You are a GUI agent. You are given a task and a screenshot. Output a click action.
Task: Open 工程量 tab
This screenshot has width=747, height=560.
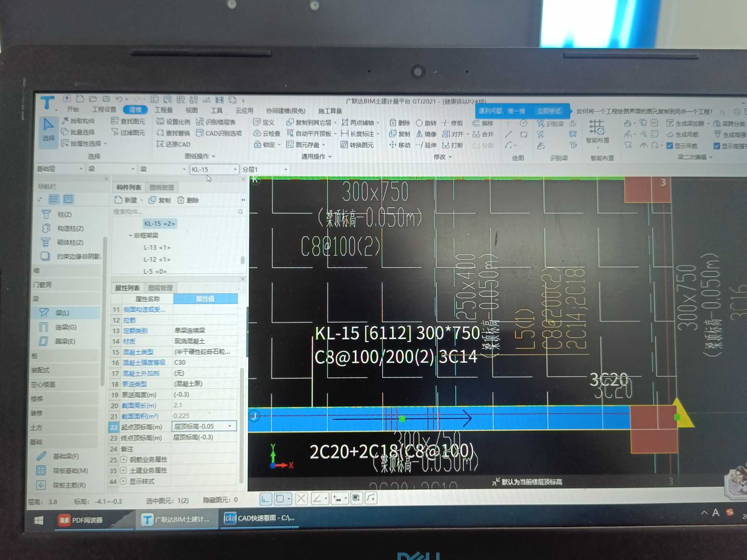(x=164, y=110)
